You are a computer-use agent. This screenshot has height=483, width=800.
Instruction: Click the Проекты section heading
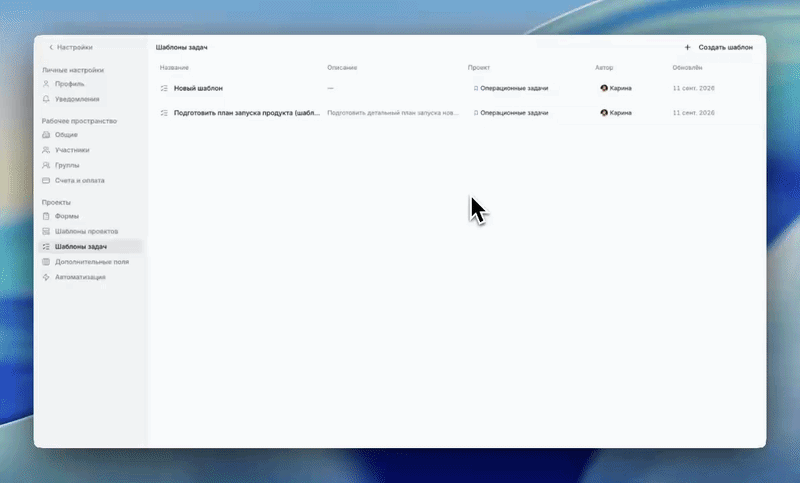[56, 202]
